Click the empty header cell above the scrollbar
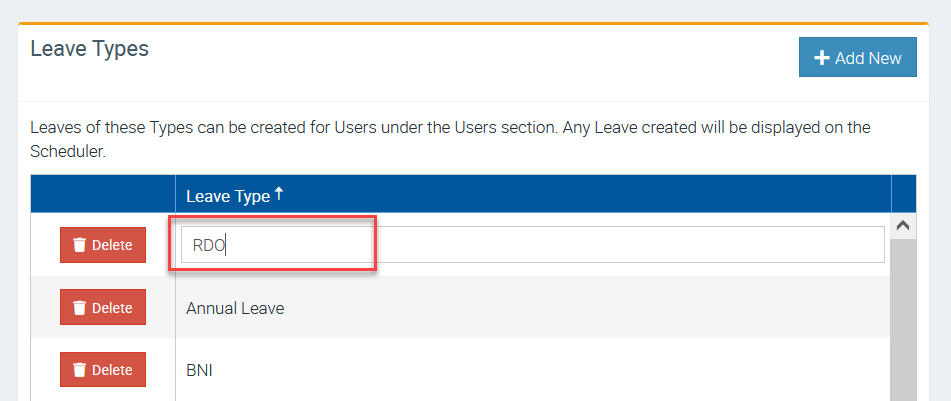The width and height of the screenshot is (951, 401). (904, 194)
